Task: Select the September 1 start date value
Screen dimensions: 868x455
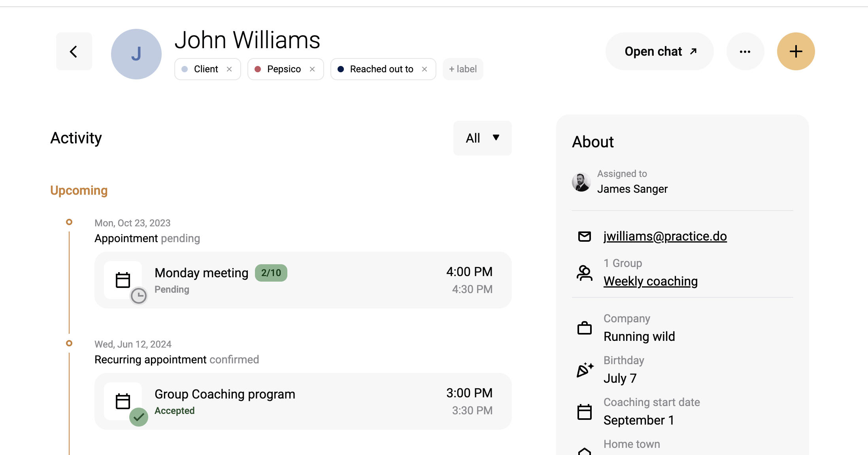Action: [x=639, y=420]
